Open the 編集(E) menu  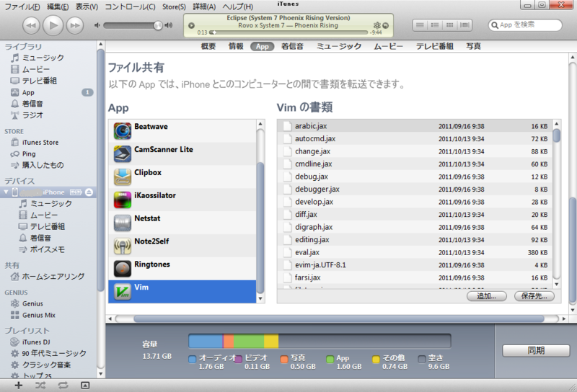pos(58,6)
